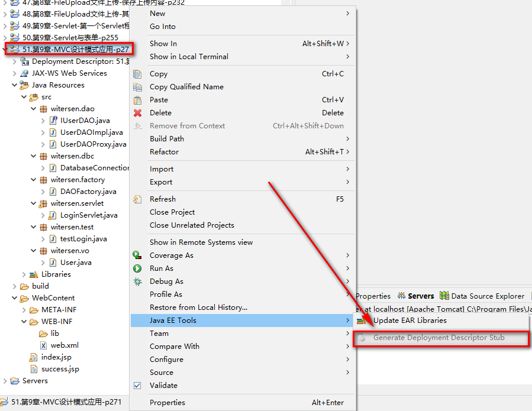Viewport: 532px width, 411px height.
Task: Expand the Libraries node
Action: tap(24, 274)
